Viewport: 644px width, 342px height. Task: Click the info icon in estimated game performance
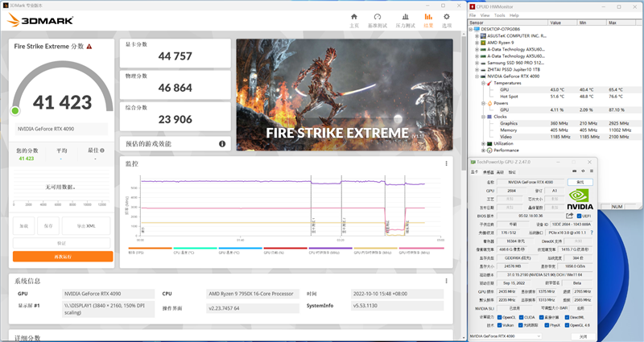pyautogui.click(x=222, y=144)
